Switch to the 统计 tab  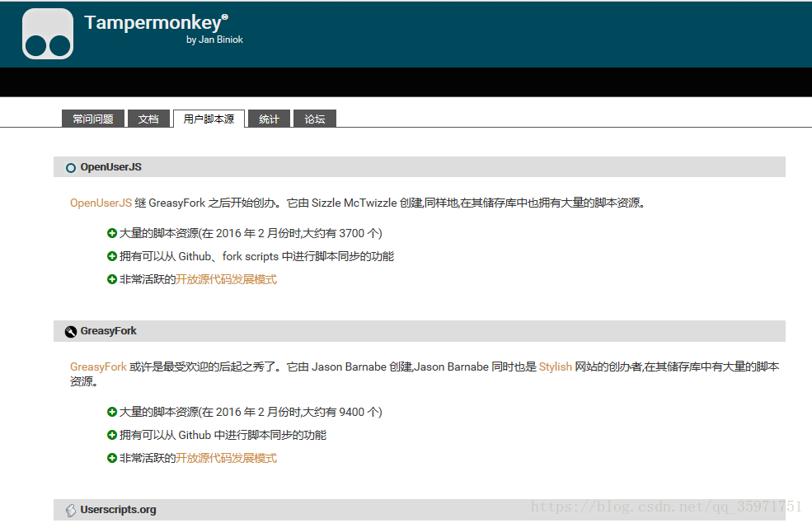(269, 119)
